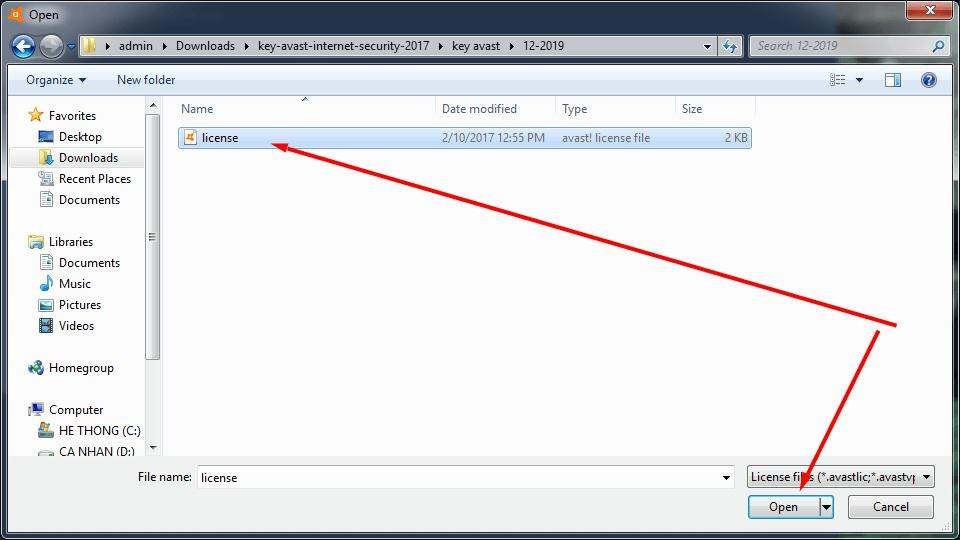Click the Music note icon
Viewport: 960px width, 540px height.
tap(46, 283)
